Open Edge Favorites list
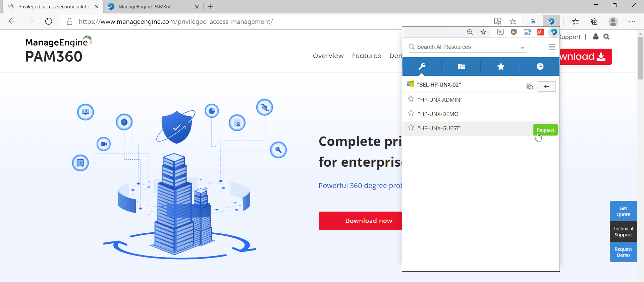The width and height of the screenshot is (644, 282). pos(576,21)
